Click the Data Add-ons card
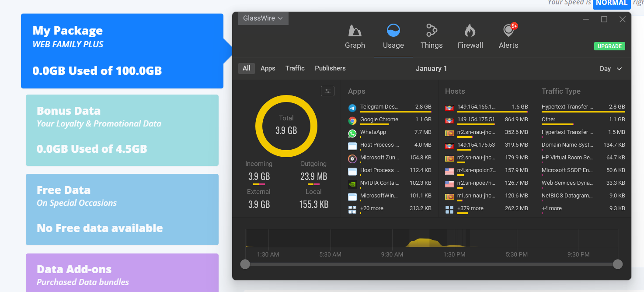 (x=122, y=273)
